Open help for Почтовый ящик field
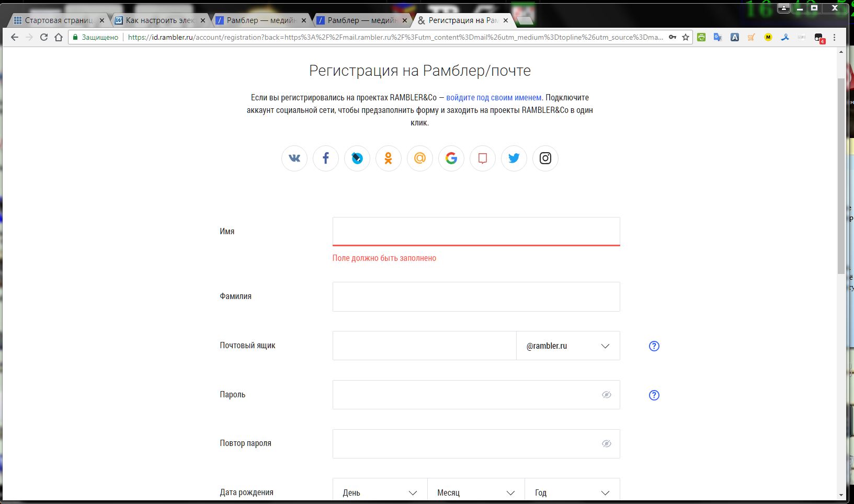854x504 pixels. pos(654,346)
